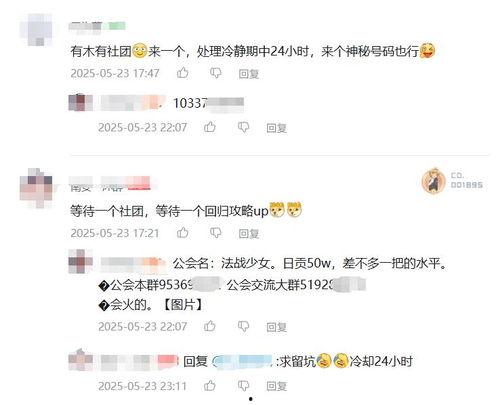
Task: Open the 【图片】 image link
Action: (182, 304)
